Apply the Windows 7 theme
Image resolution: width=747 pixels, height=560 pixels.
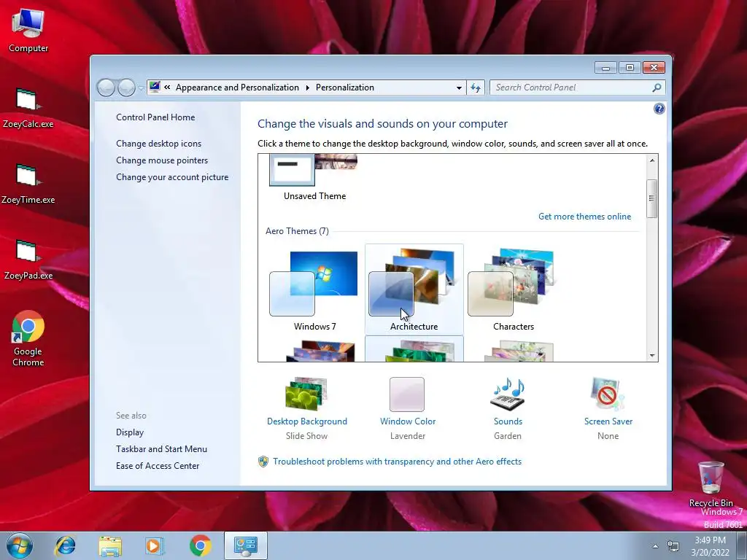(314, 290)
